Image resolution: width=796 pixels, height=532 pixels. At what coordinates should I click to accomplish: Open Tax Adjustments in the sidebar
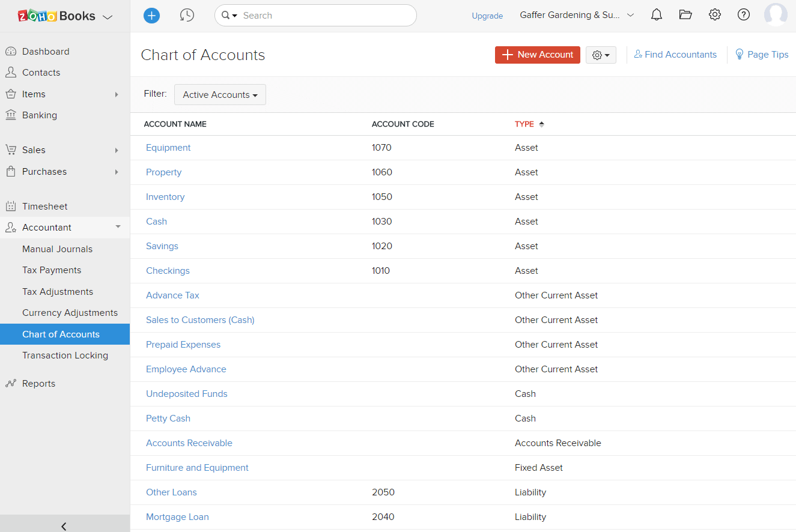click(x=58, y=292)
